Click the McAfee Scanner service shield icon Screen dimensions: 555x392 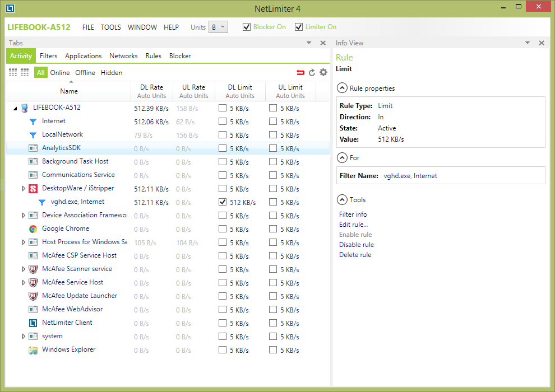(33, 269)
